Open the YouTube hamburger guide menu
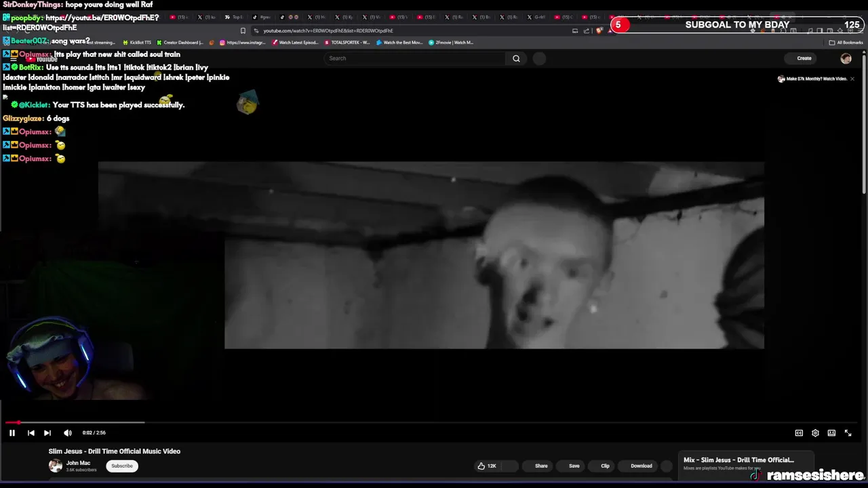 click(13, 59)
